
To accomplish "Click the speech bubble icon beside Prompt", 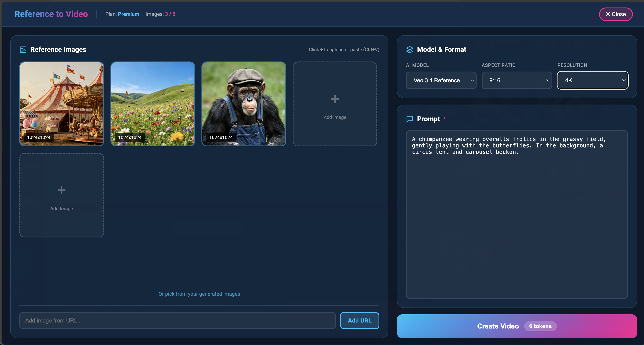I will pos(410,119).
